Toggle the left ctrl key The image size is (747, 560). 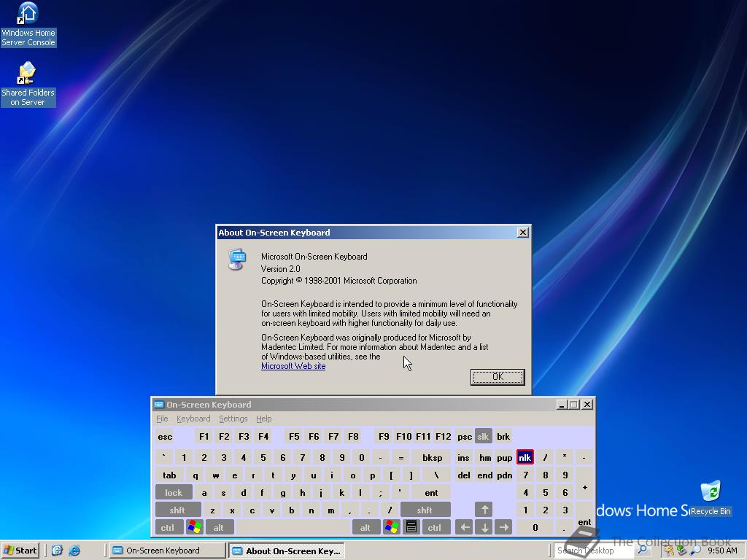[168, 527]
